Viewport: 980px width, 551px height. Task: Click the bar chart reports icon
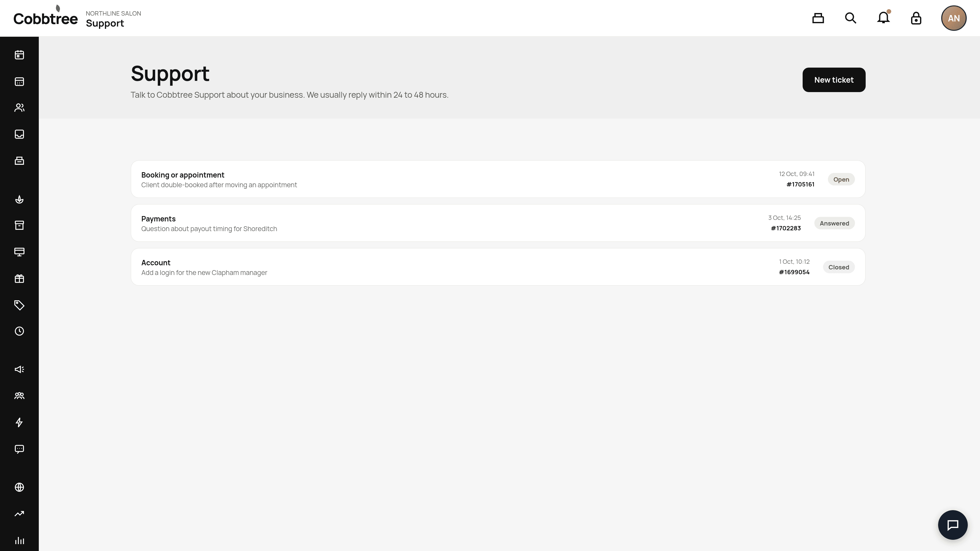19,541
